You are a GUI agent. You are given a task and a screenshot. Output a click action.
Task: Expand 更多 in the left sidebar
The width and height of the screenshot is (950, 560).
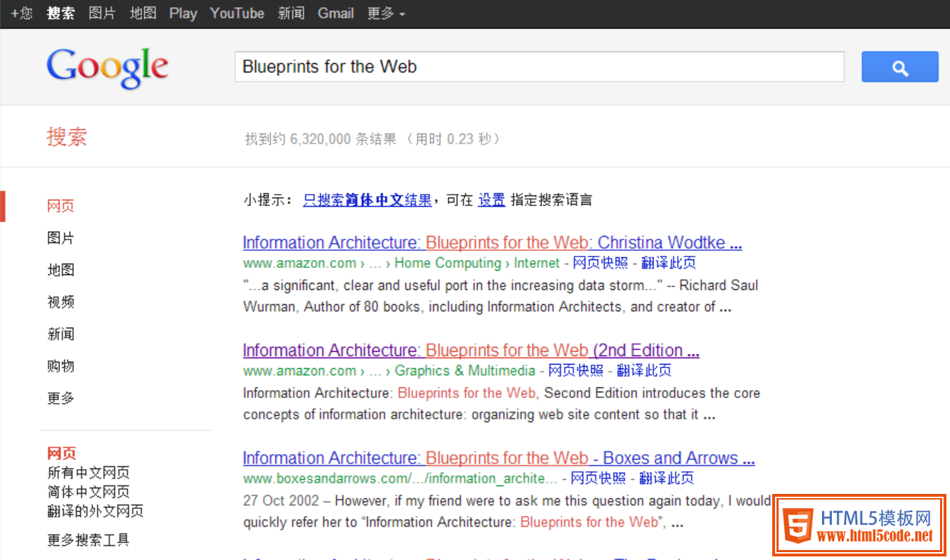[x=60, y=398]
